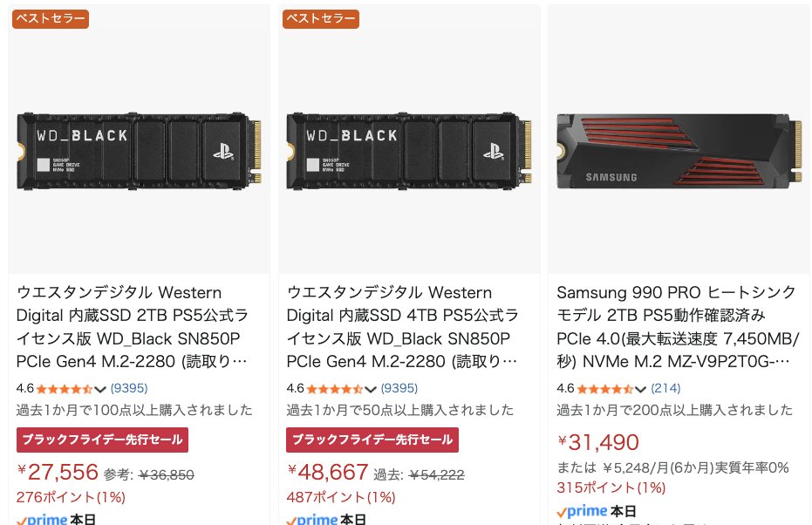812x525 pixels.
Task: Click Black Friday sale badge on 2TB SSD
Action: tap(102, 440)
